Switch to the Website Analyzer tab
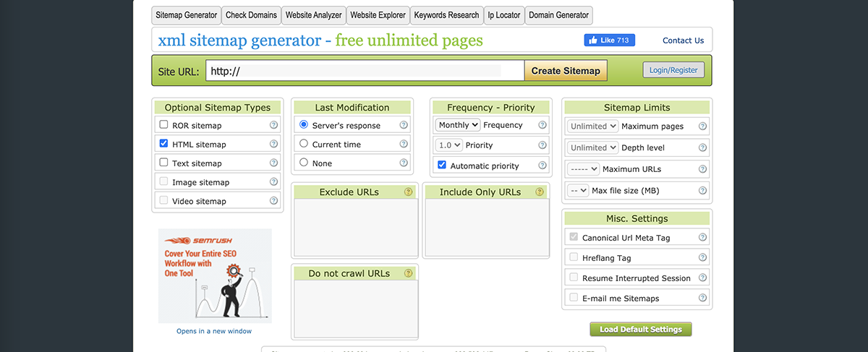The height and width of the screenshot is (352, 868). (x=313, y=14)
